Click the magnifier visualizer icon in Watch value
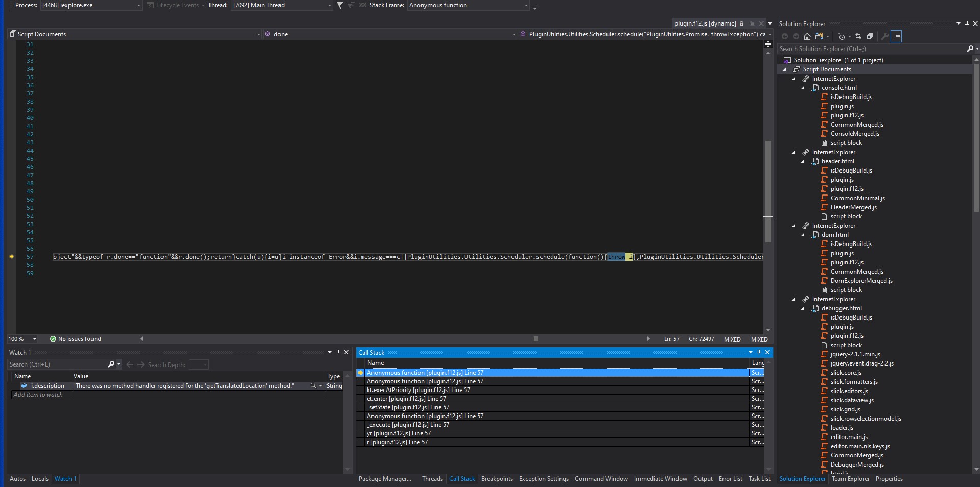The image size is (980, 487). click(x=313, y=386)
